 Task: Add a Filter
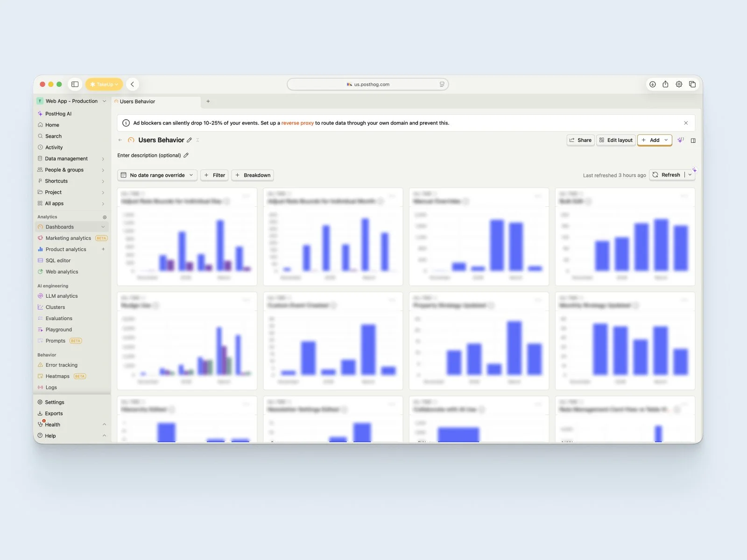[x=214, y=175]
